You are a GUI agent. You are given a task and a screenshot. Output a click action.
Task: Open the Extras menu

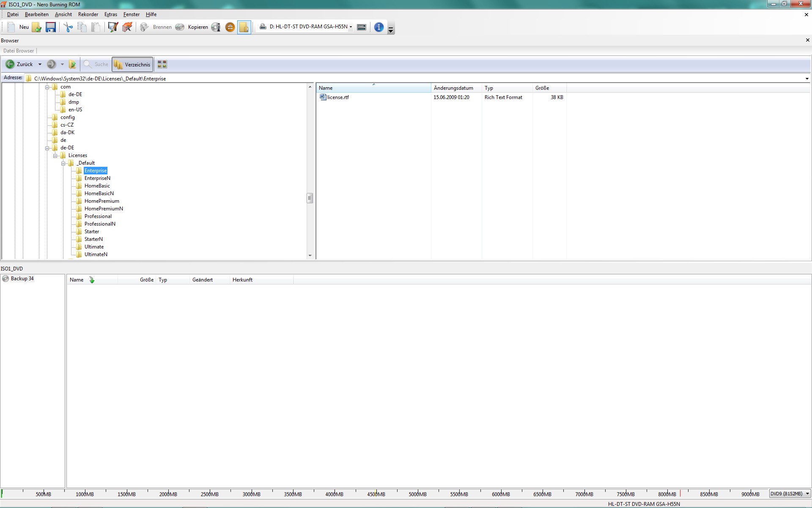[x=110, y=14]
